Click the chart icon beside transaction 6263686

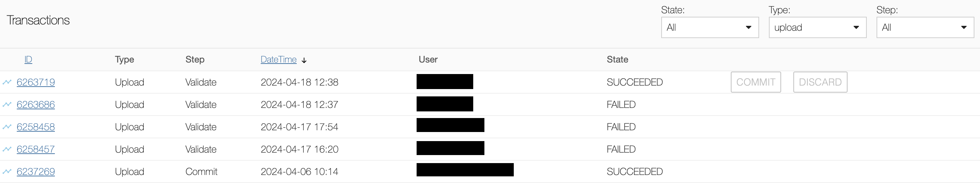[7, 105]
